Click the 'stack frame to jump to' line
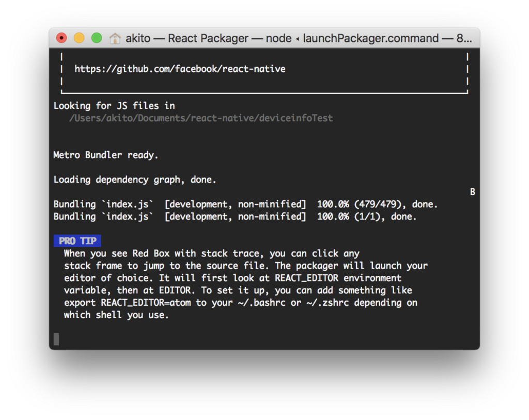 (246, 266)
